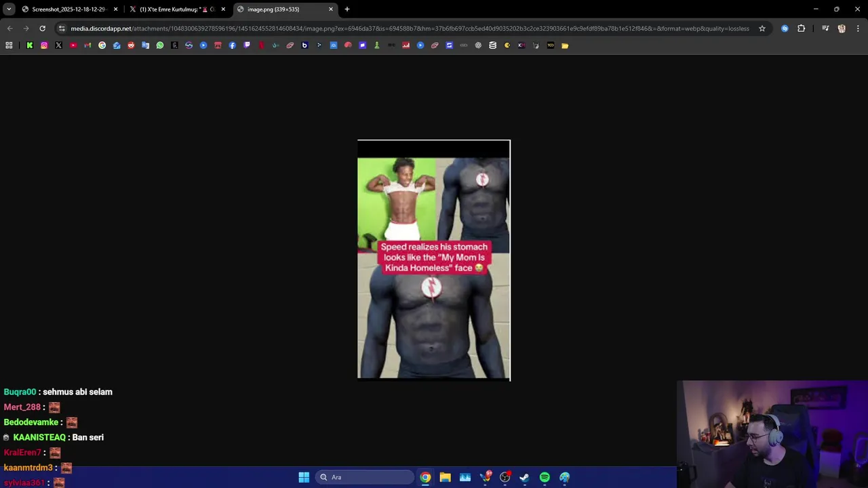Open File Explorer from the taskbar
The image size is (868, 488).
coord(445,477)
